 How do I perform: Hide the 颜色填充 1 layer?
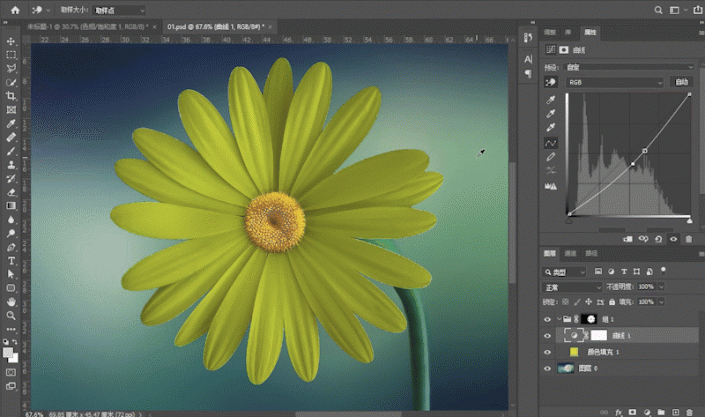coord(548,352)
